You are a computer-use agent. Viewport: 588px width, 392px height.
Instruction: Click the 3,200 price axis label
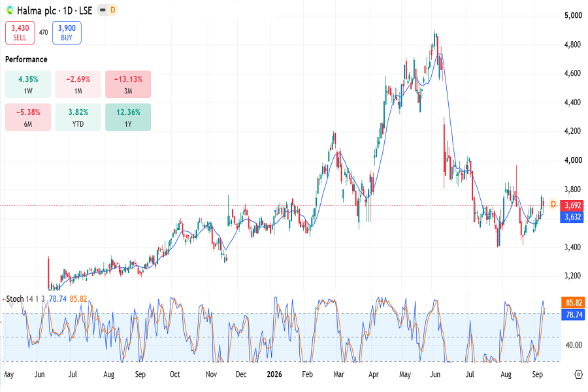pos(573,276)
